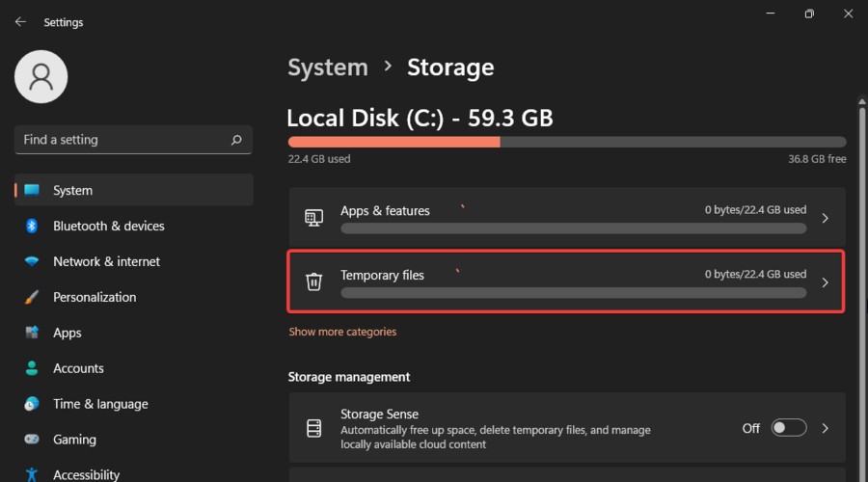Open Storage Sense details chevron

[825, 428]
